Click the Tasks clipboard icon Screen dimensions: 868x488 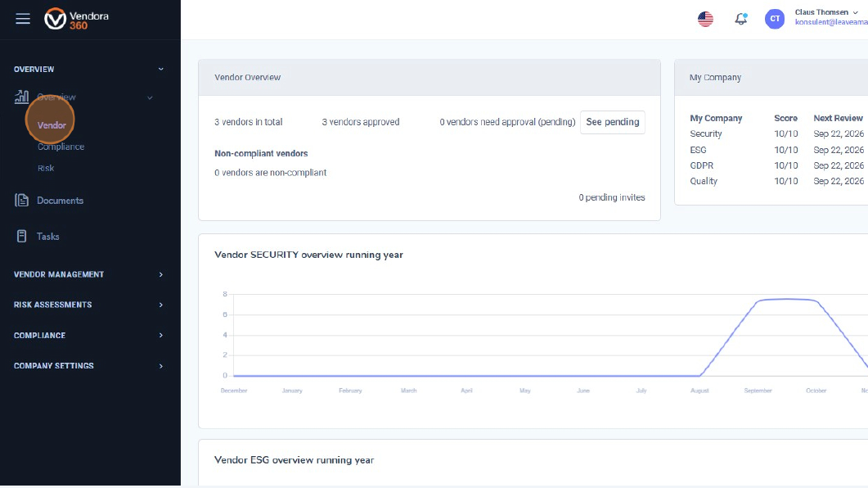click(22, 237)
